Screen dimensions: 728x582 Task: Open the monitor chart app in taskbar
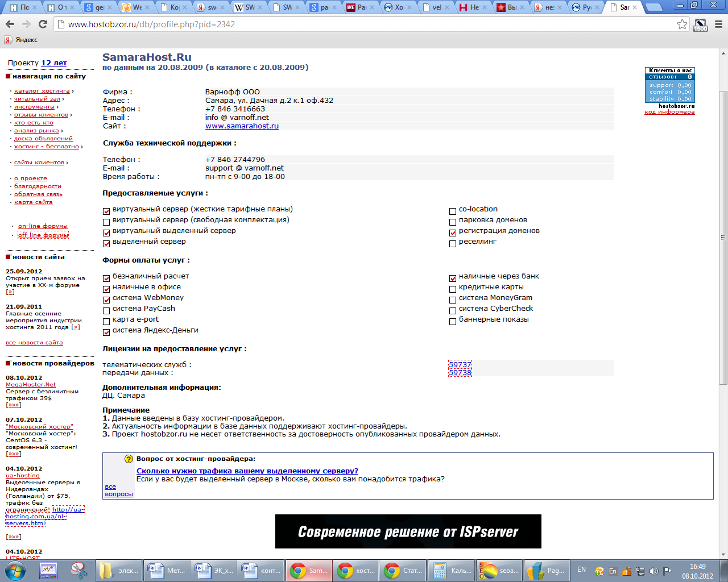[48, 571]
